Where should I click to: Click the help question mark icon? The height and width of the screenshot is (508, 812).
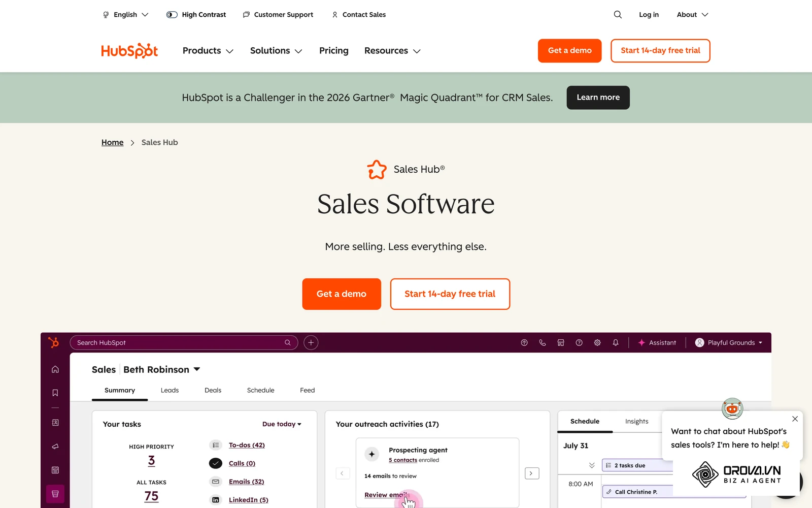click(x=579, y=343)
